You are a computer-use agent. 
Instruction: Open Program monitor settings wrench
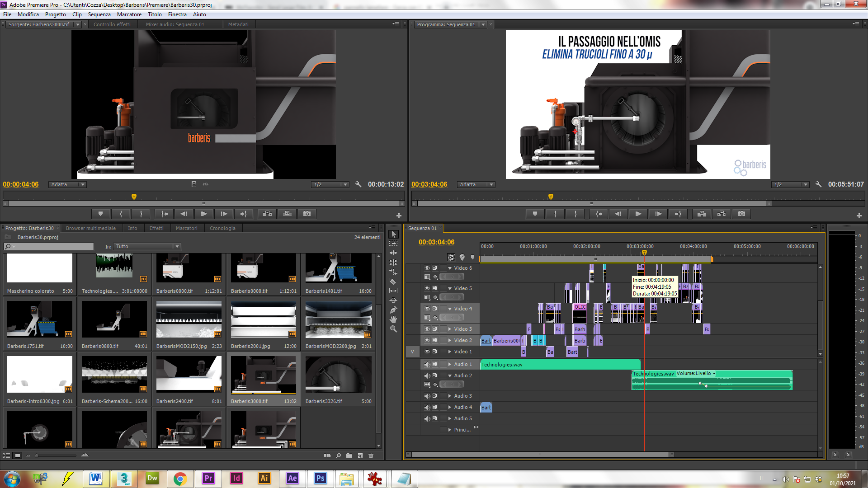click(818, 184)
